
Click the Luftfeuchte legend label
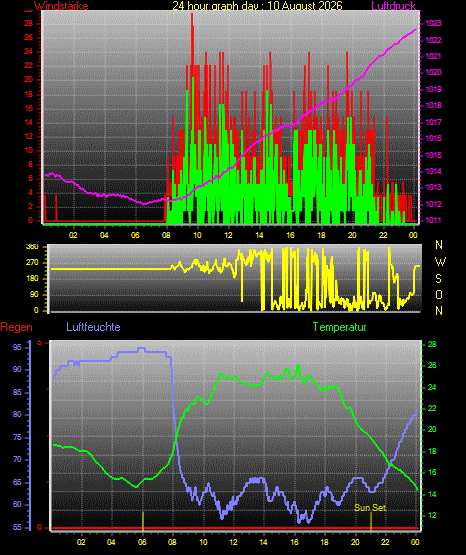point(93,327)
